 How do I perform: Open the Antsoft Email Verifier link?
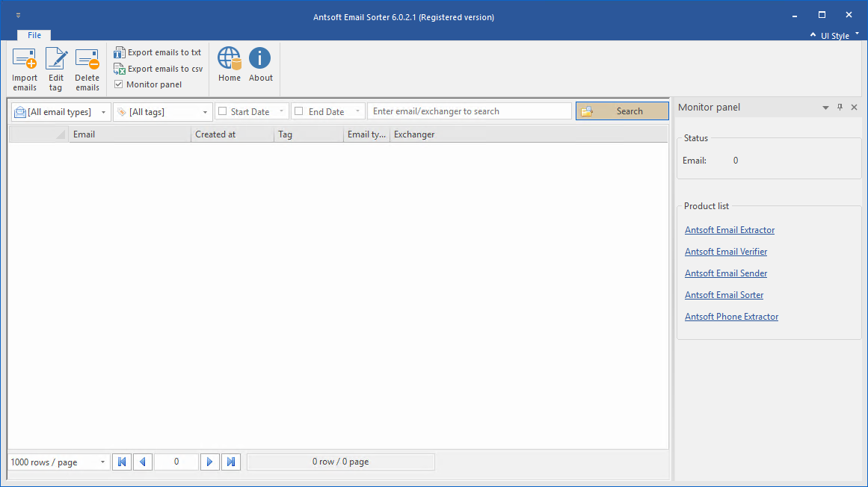(726, 252)
